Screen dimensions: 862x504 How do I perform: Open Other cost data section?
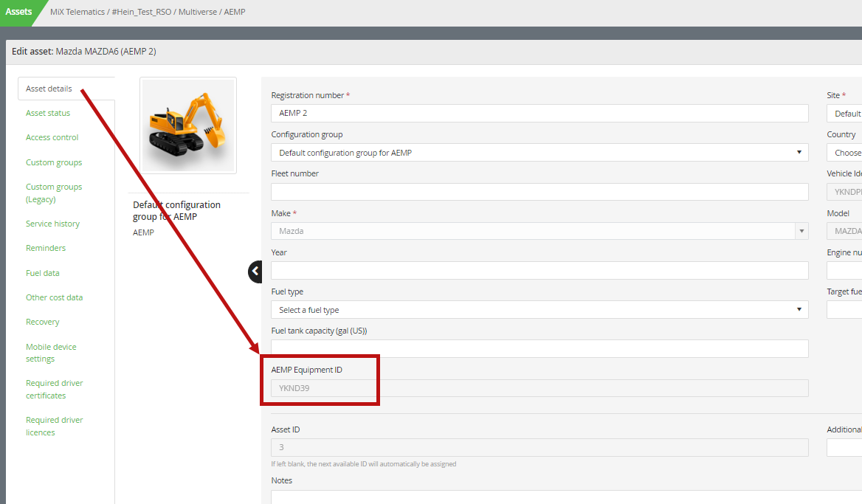(x=55, y=297)
